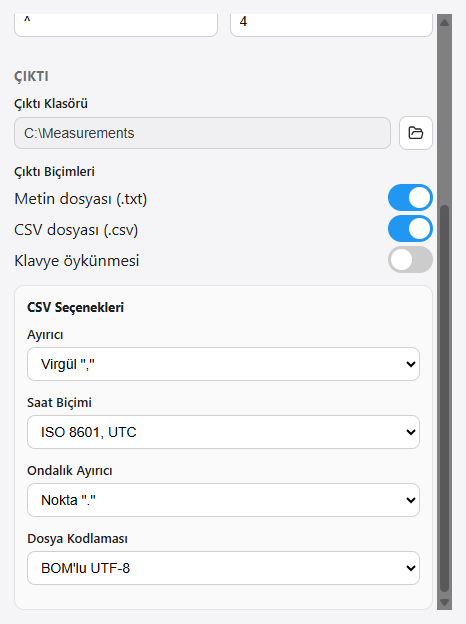
Task: Disable the Metin dosyası (.txt) switch
Action: [410, 198]
